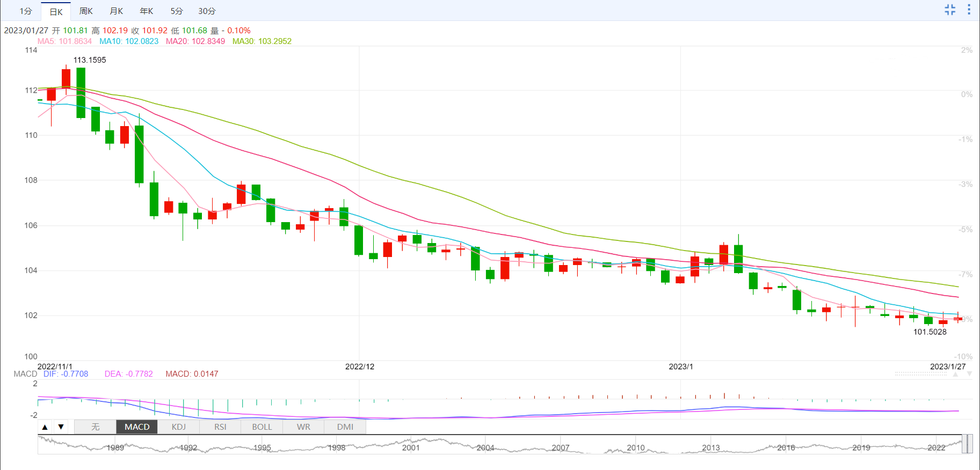Click the MACD: 0.0147 value

(192, 374)
